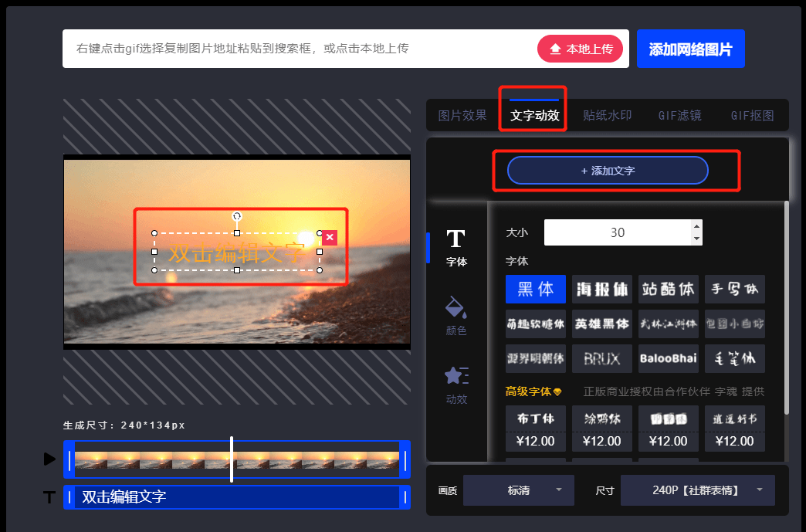Click the 添加网络图片 button
Screen dimensions: 806x532
[690, 49]
